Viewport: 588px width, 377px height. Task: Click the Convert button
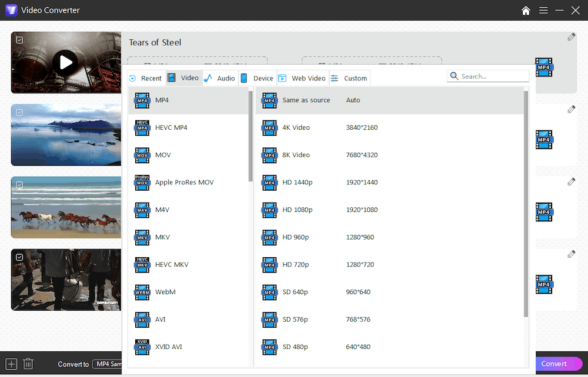click(557, 364)
